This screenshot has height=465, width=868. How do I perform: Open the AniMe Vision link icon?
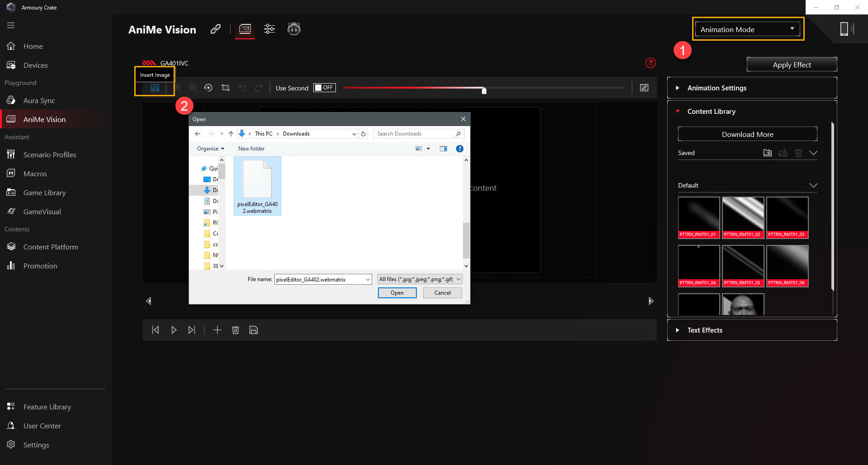pyautogui.click(x=216, y=29)
